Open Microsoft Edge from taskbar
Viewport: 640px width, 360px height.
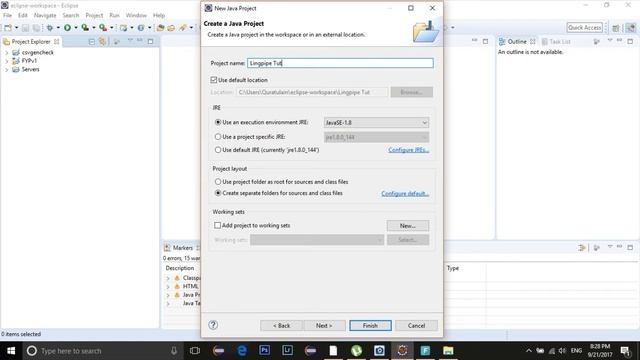pos(242,351)
